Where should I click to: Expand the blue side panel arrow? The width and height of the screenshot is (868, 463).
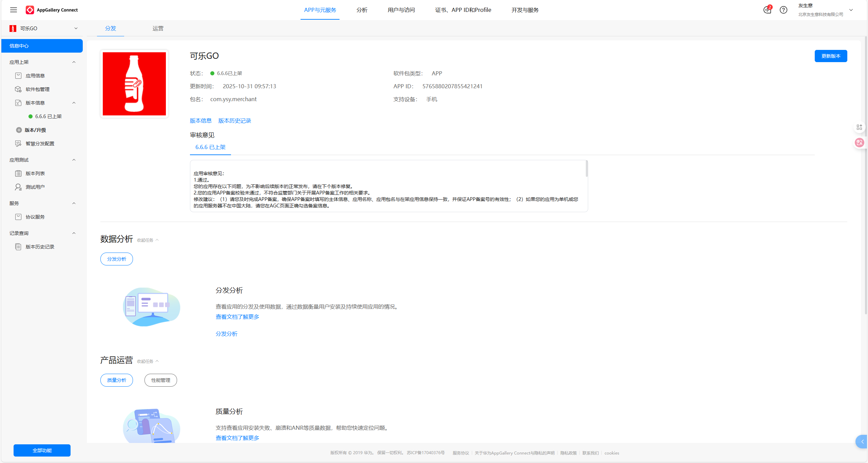(862, 441)
